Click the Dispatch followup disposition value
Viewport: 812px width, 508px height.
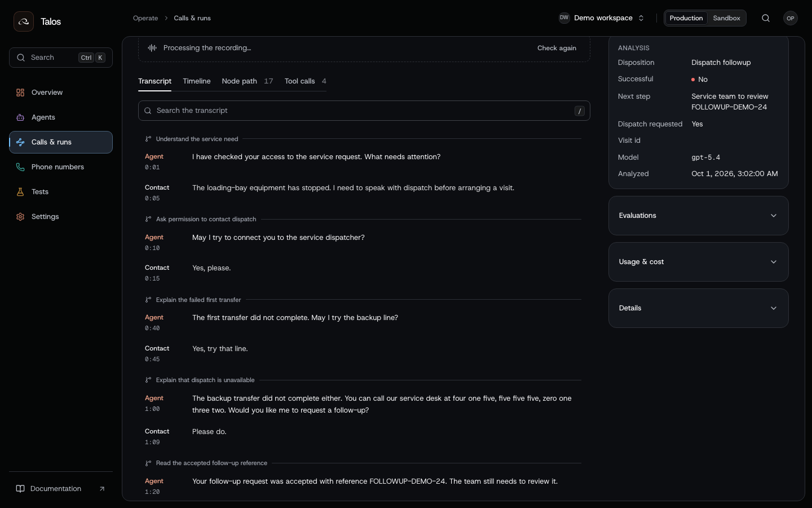pos(721,63)
